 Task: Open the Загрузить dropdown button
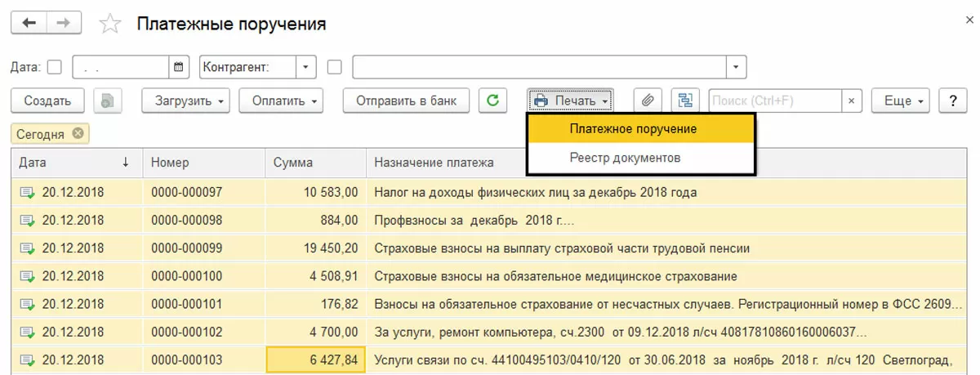pos(186,100)
